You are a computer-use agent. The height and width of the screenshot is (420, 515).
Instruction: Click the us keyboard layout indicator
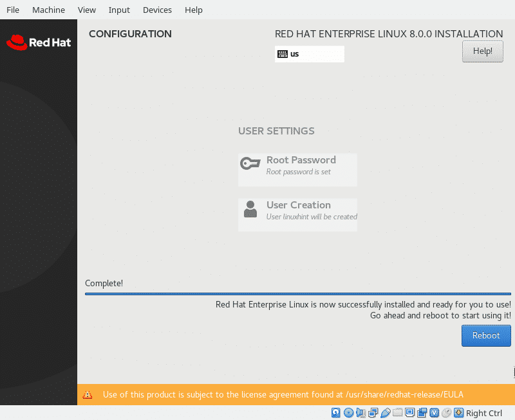click(x=310, y=54)
